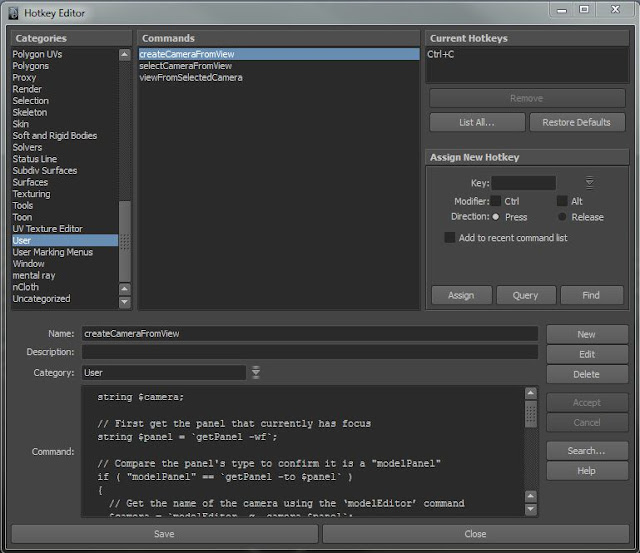Select the Proxy category

tap(64, 77)
